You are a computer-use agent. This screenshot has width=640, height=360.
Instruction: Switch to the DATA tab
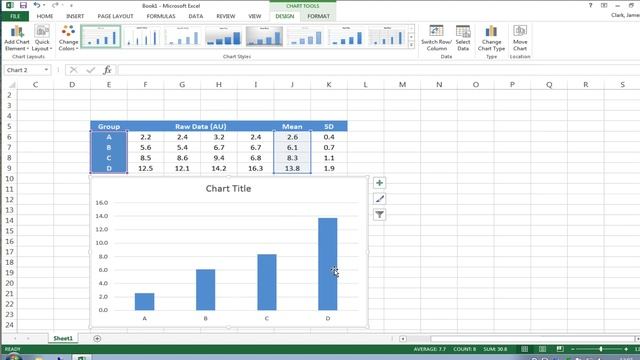pyautogui.click(x=196, y=16)
